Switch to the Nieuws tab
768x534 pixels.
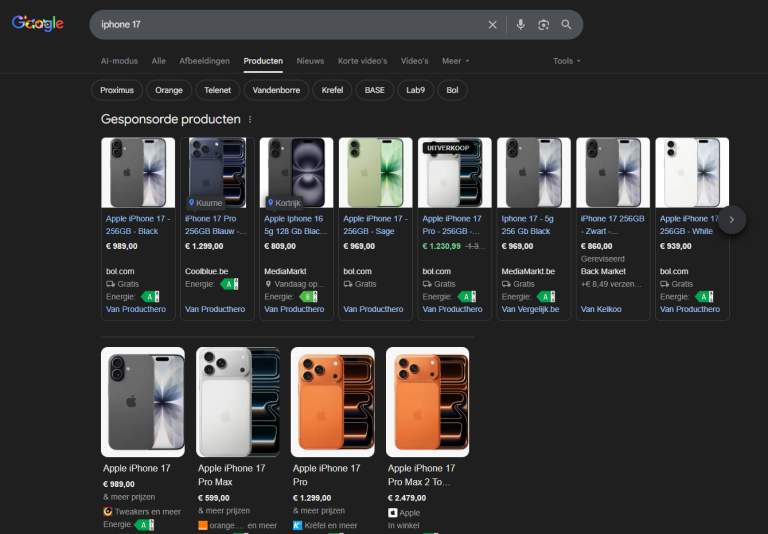(310, 61)
